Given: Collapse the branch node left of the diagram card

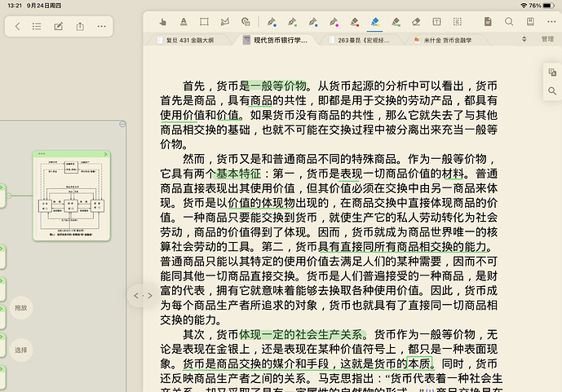Looking at the screenshot, I should tap(9, 196).
